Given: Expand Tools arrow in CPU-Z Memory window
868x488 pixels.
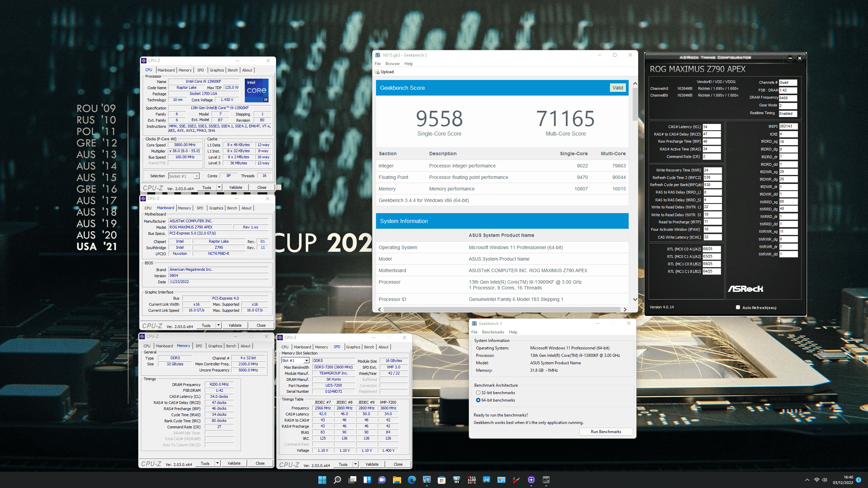Looking at the screenshot, I should tap(217, 463).
